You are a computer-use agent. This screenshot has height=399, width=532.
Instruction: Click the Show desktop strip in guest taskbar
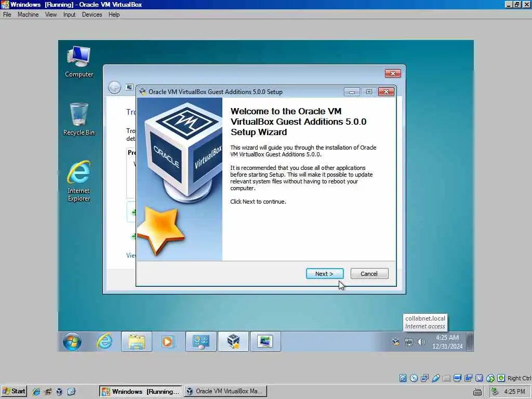click(470, 341)
